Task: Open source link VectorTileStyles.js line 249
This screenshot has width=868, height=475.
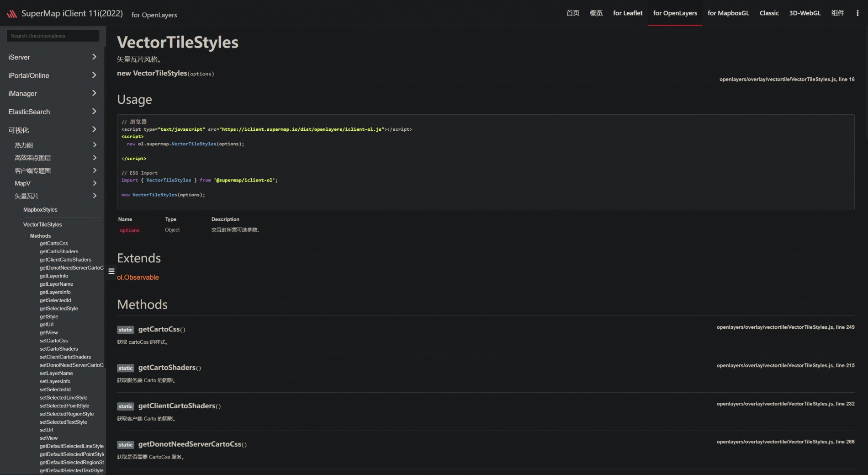Action: (x=785, y=327)
